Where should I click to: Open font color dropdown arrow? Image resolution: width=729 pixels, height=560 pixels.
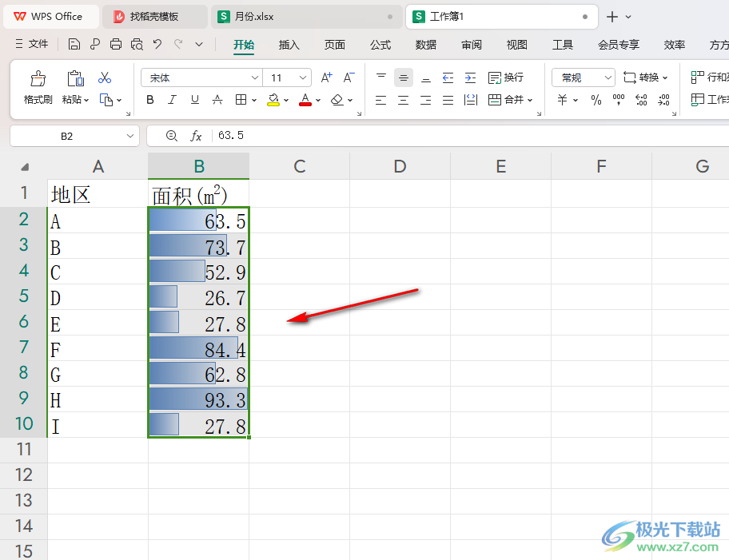click(318, 100)
